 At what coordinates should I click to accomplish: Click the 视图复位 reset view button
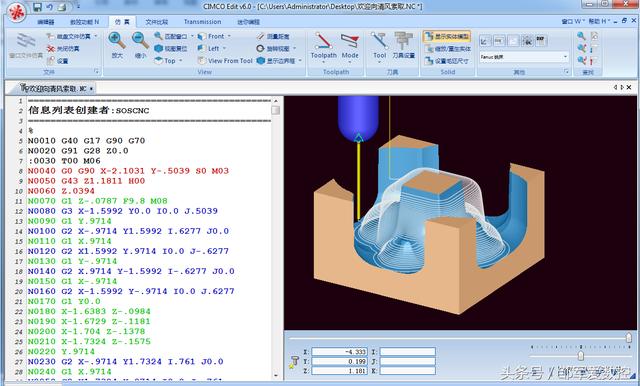[x=171, y=49]
